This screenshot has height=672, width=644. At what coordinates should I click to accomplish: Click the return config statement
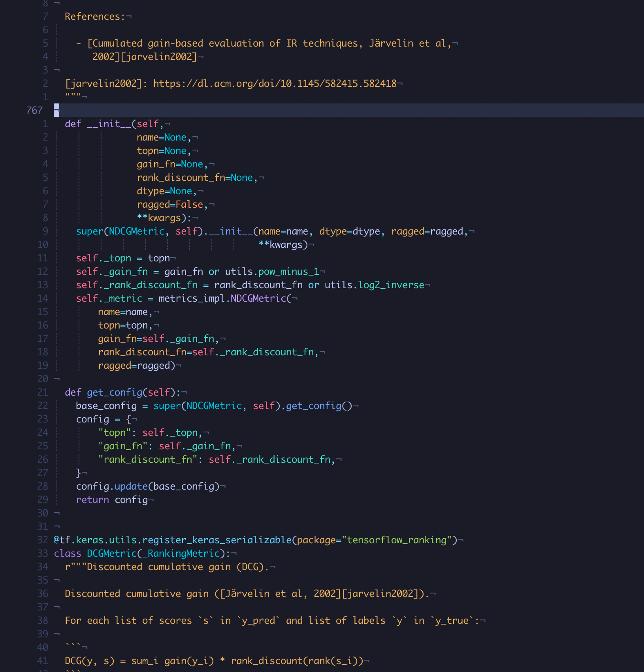pyautogui.click(x=113, y=499)
